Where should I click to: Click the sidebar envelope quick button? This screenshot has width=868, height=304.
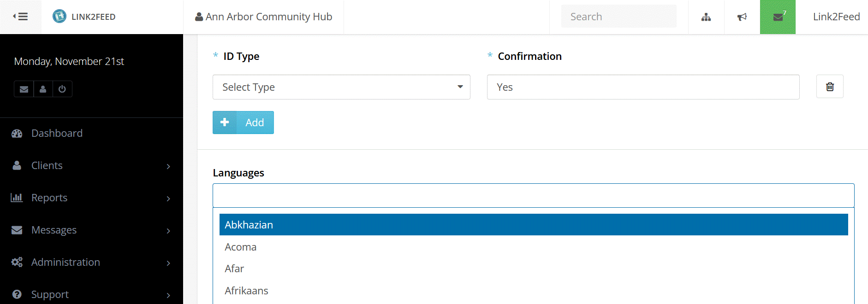pos(24,89)
